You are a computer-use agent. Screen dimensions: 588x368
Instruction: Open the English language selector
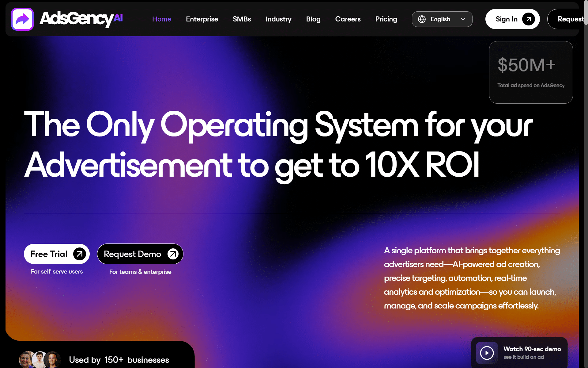[x=442, y=19]
